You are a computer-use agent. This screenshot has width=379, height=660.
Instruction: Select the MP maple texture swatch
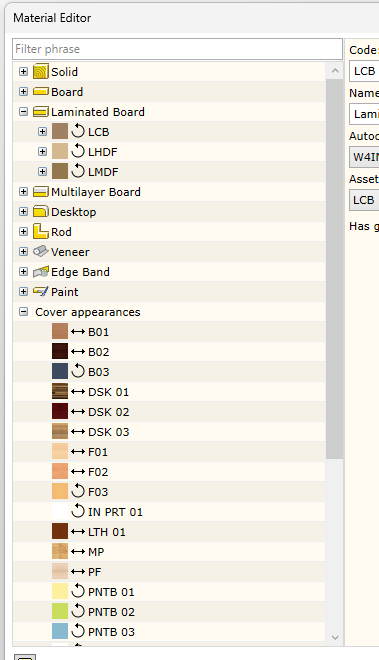pos(60,551)
